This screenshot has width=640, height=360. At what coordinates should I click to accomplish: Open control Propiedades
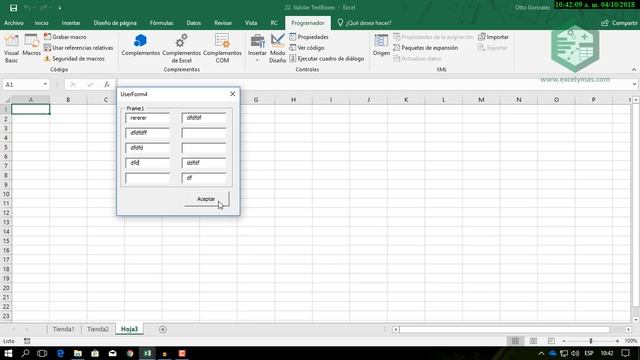(x=309, y=37)
